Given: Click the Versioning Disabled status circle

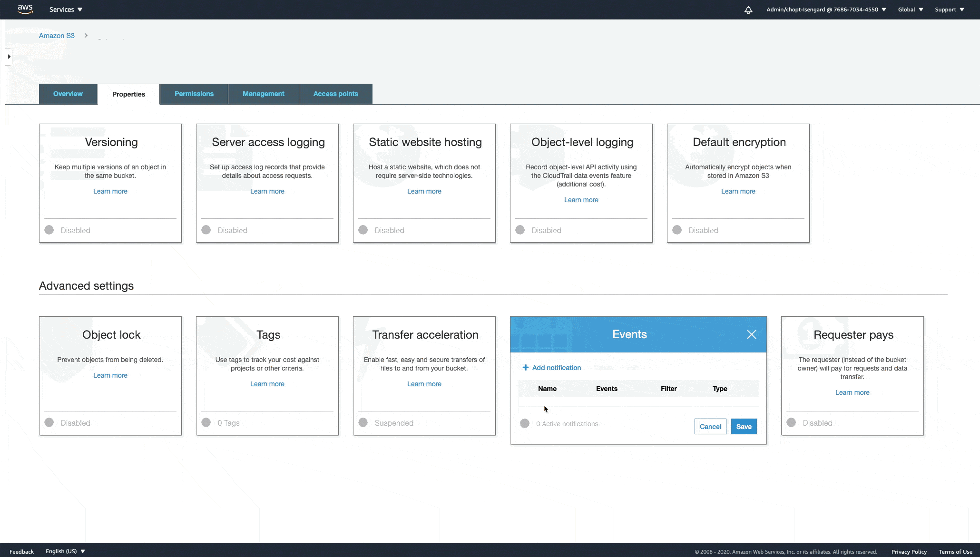Looking at the screenshot, I should 49,230.
